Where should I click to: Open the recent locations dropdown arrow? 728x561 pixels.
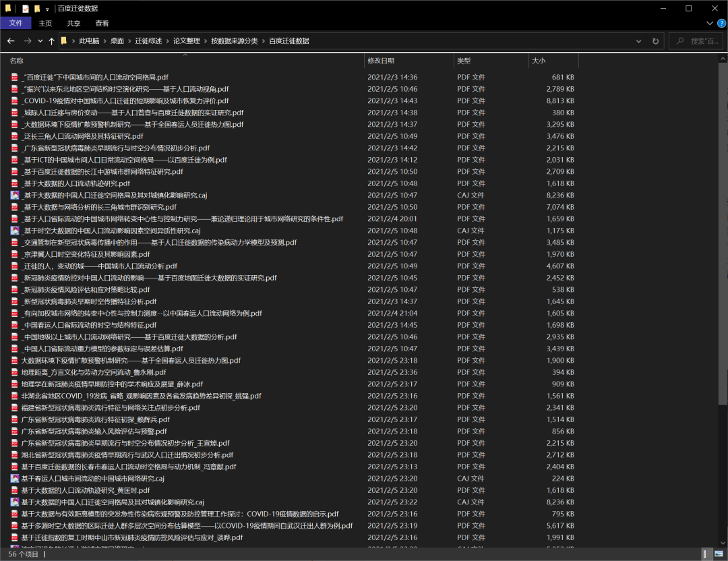click(40, 41)
